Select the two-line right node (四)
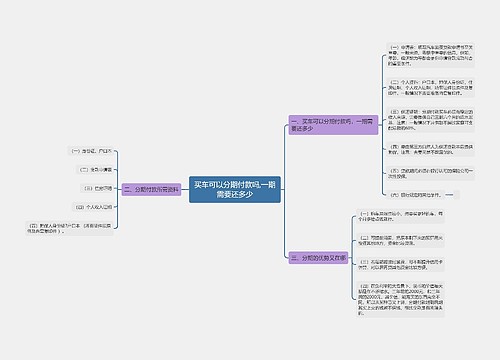 tap(430, 149)
